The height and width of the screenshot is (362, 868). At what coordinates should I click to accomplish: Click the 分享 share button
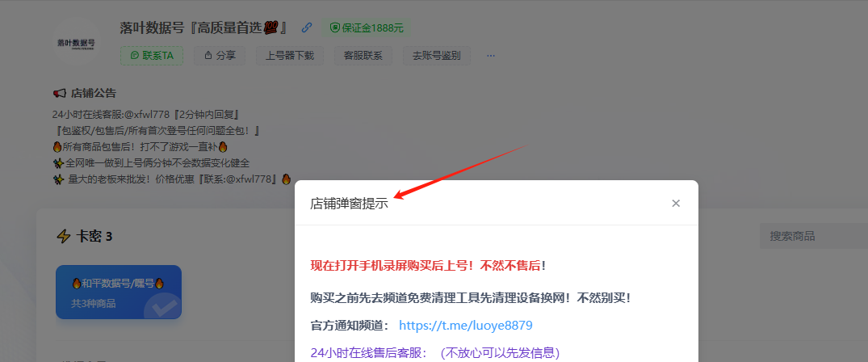(x=220, y=56)
